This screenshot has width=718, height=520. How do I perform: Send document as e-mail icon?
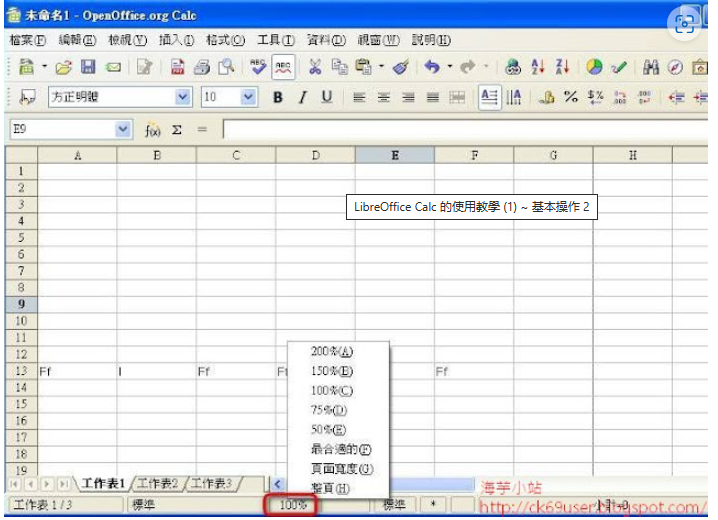(x=113, y=68)
